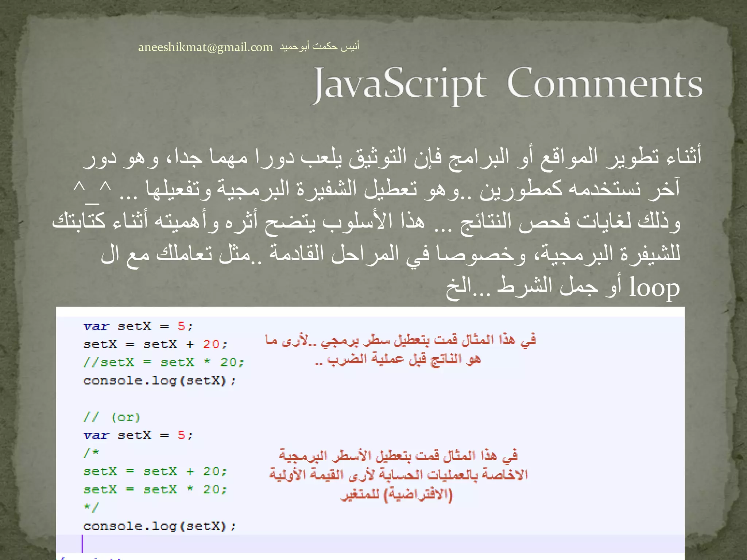The height and width of the screenshot is (560, 747).
Task: Click the last console.log(setX); line
Action: click(160, 526)
